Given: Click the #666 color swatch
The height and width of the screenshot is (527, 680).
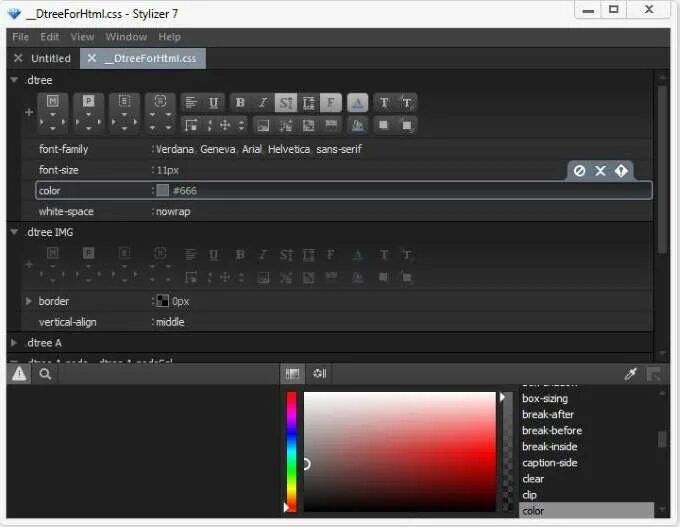Looking at the screenshot, I should click(x=163, y=190).
